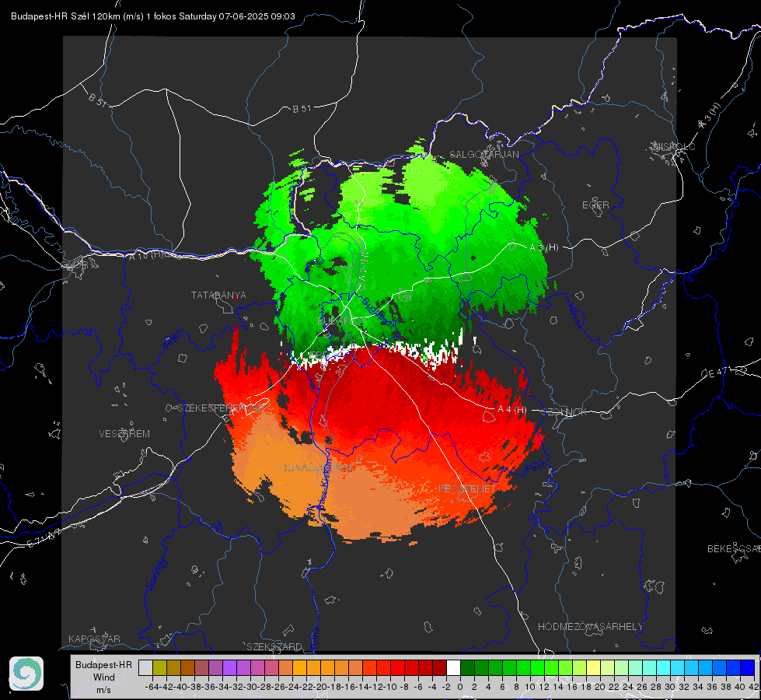Click the upper-left B 51 road label

(97, 100)
